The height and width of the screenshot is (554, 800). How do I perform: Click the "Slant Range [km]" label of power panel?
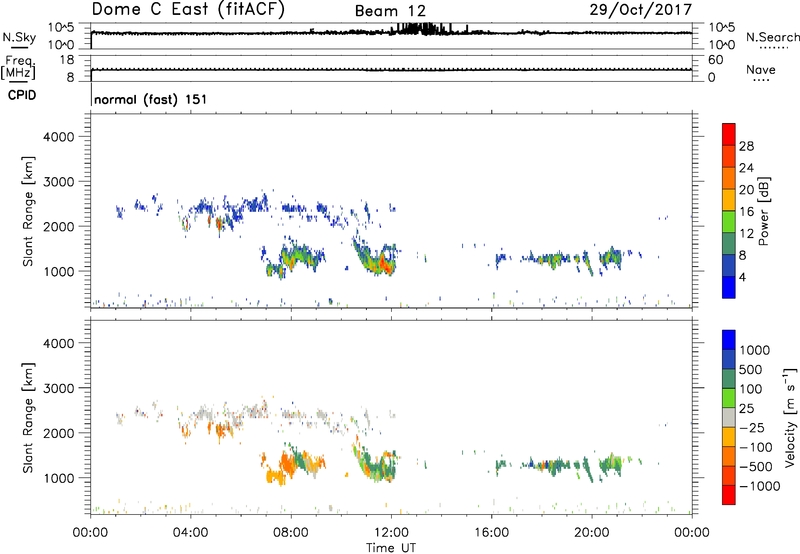click(28, 211)
